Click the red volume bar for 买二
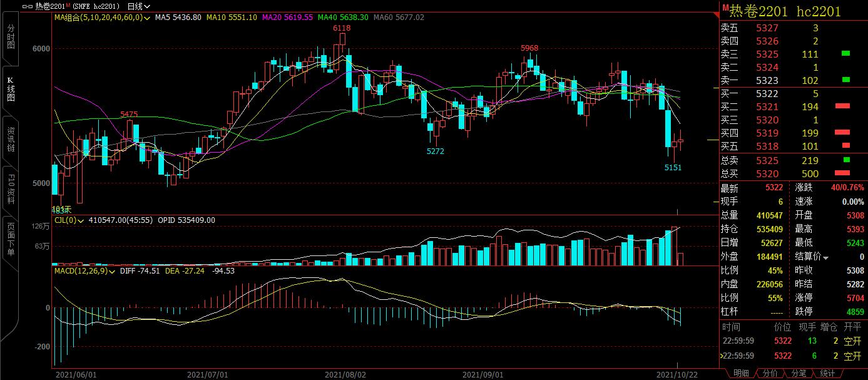The width and height of the screenshot is (868, 380). [x=842, y=106]
